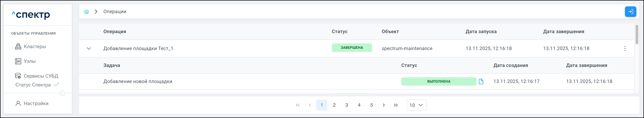Open the rows-per-page dropdown showing 10

(x=417, y=105)
